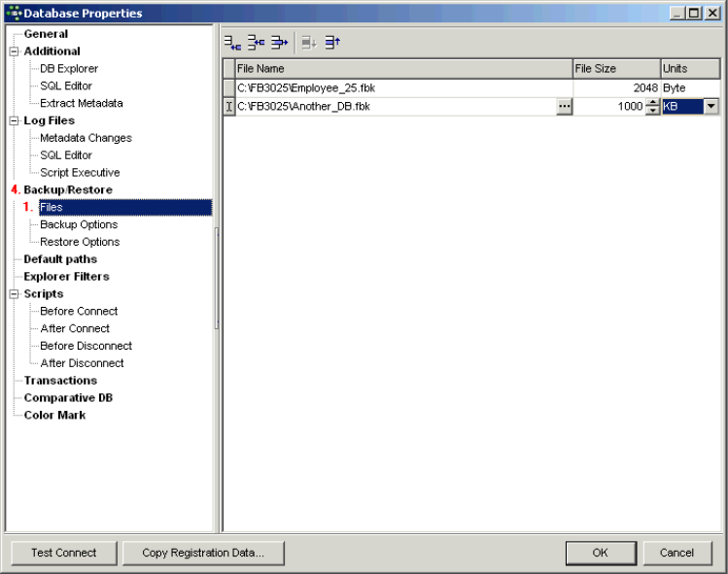The height and width of the screenshot is (574, 728).
Task: Open the Units dropdown showing KB
Action: pos(711,107)
